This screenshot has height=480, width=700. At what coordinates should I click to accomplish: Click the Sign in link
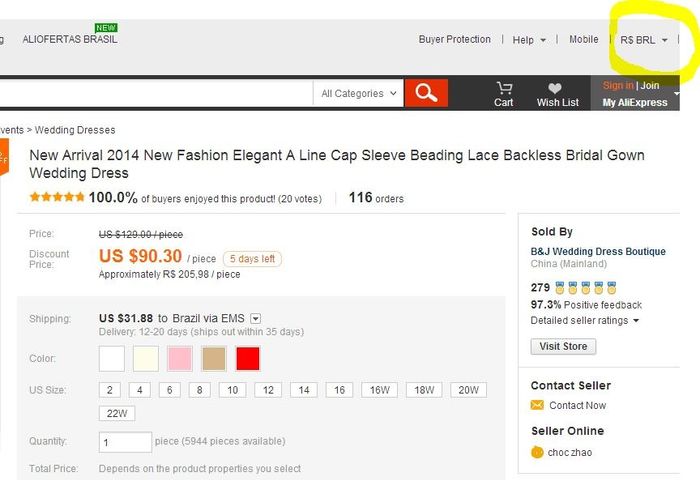[x=618, y=85]
